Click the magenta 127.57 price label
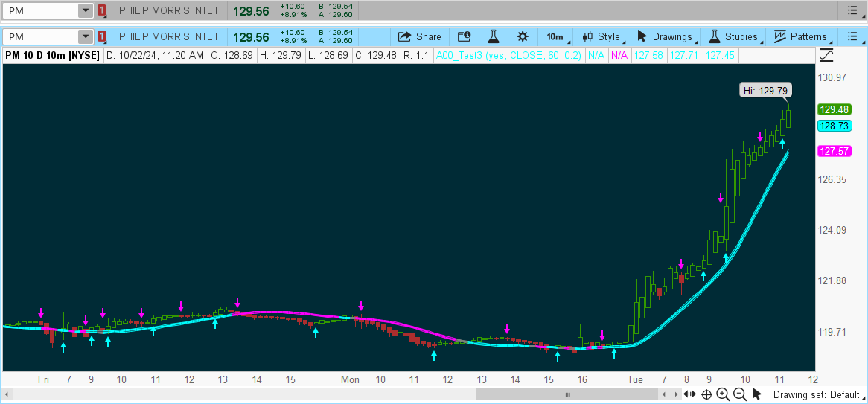 click(x=834, y=151)
